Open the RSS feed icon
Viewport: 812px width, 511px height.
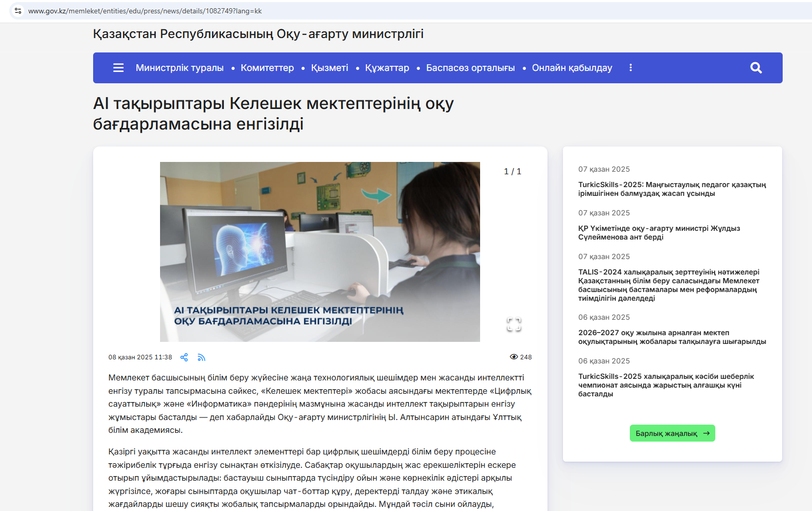(x=201, y=357)
